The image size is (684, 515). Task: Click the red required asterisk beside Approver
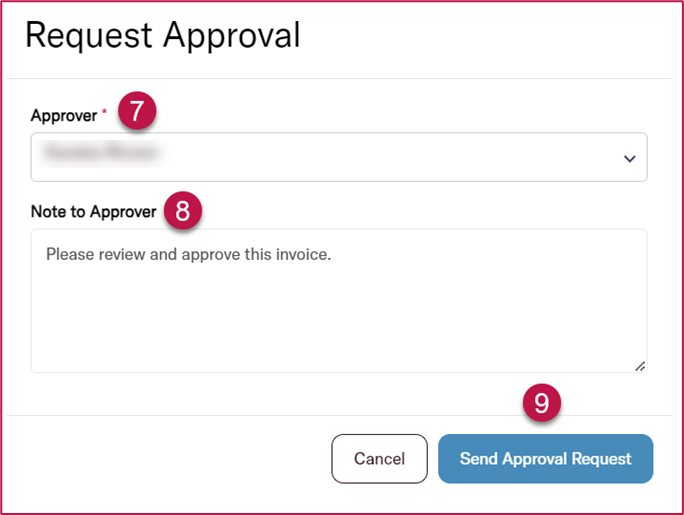click(x=104, y=111)
